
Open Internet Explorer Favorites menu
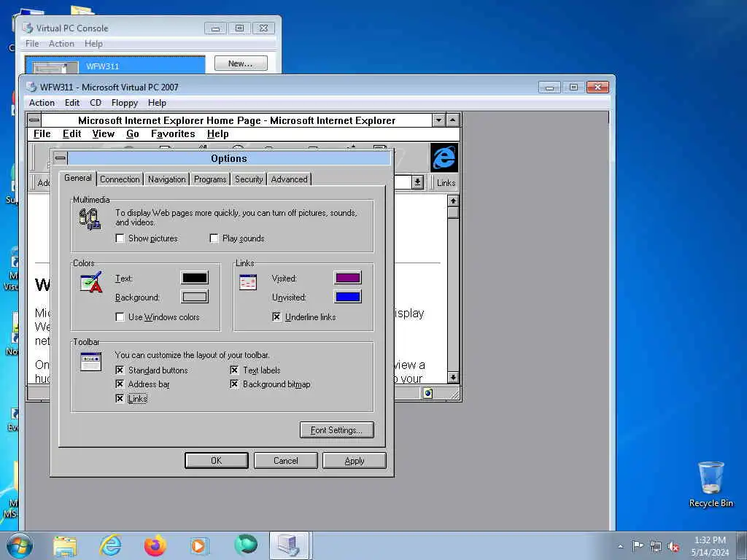pos(173,134)
